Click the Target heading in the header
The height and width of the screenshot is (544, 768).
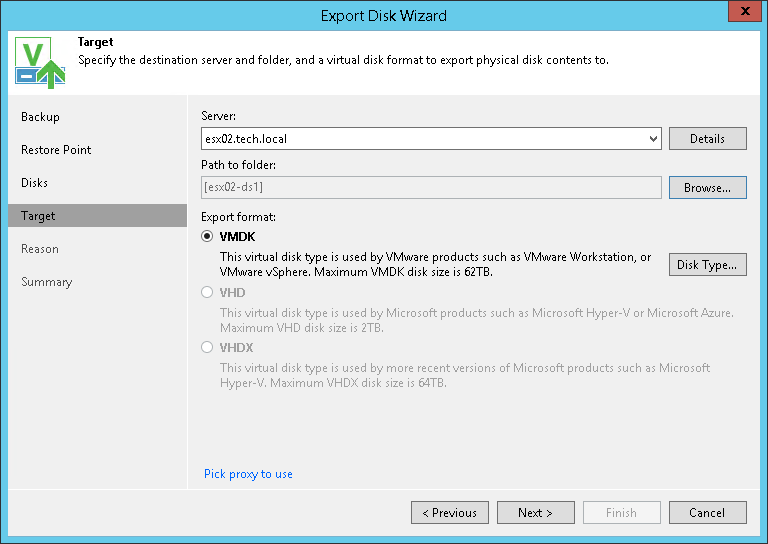click(x=96, y=42)
